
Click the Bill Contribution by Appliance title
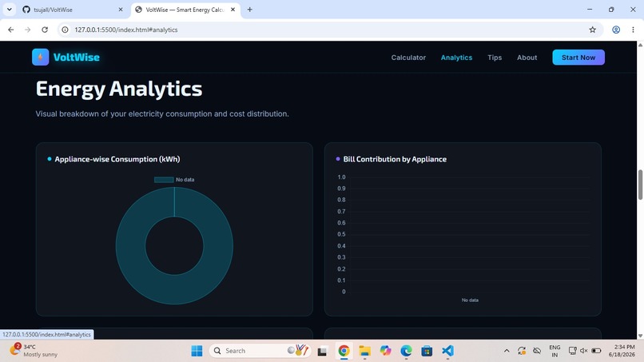pyautogui.click(x=395, y=159)
